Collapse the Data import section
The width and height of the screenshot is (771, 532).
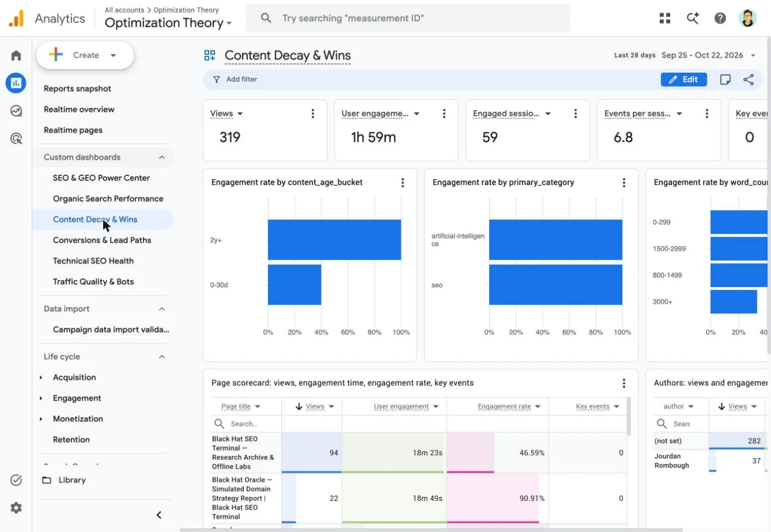(x=162, y=309)
